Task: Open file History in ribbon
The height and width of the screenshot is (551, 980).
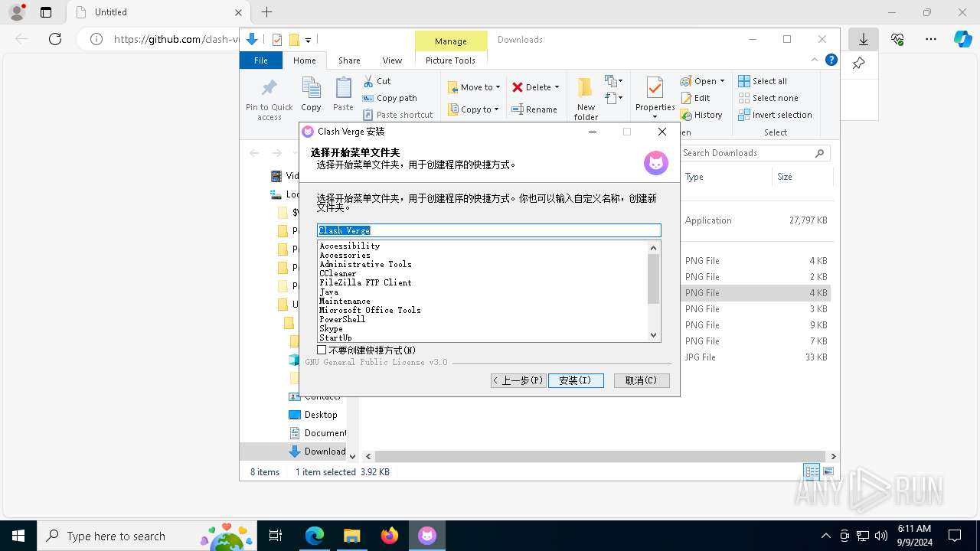Action: [x=701, y=115]
